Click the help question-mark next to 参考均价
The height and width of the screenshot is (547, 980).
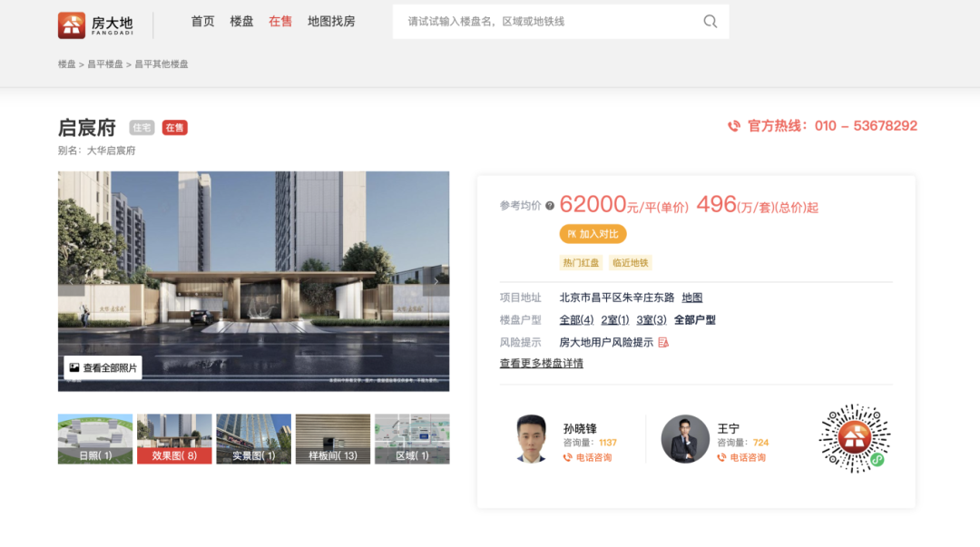[552, 206]
